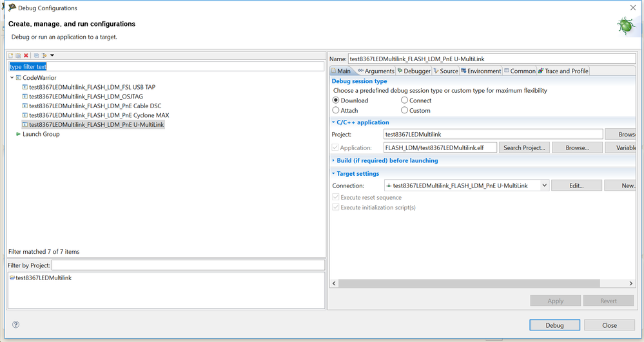The width and height of the screenshot is (644, 342).
Task: Click the Browse button beside Project
Action: pos(621,134)
